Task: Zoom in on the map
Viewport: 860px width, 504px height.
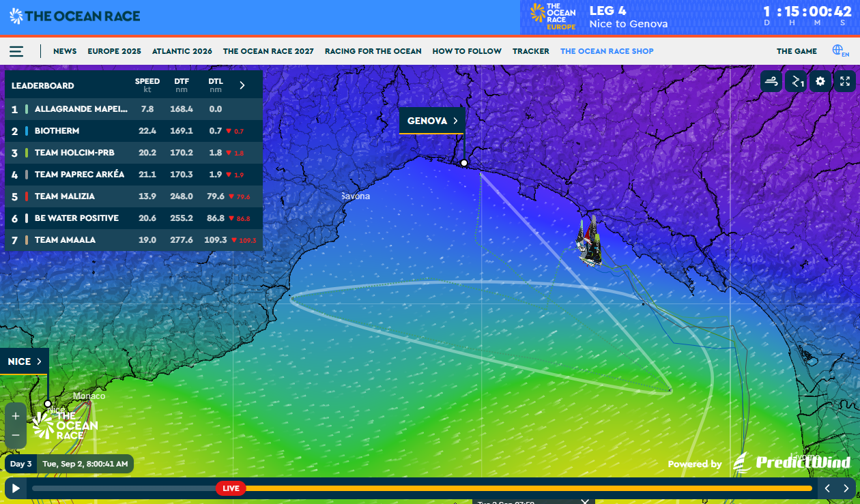Action: click(16, 415)
